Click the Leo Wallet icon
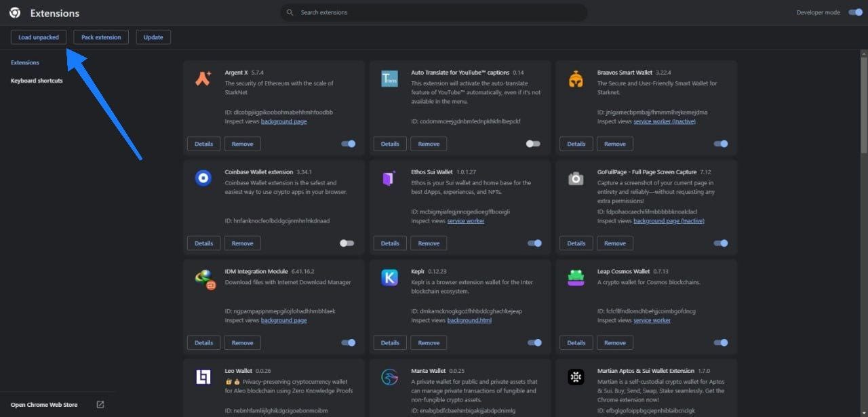The height and width of the screenshot is (417, 868). tap(203, 377)
